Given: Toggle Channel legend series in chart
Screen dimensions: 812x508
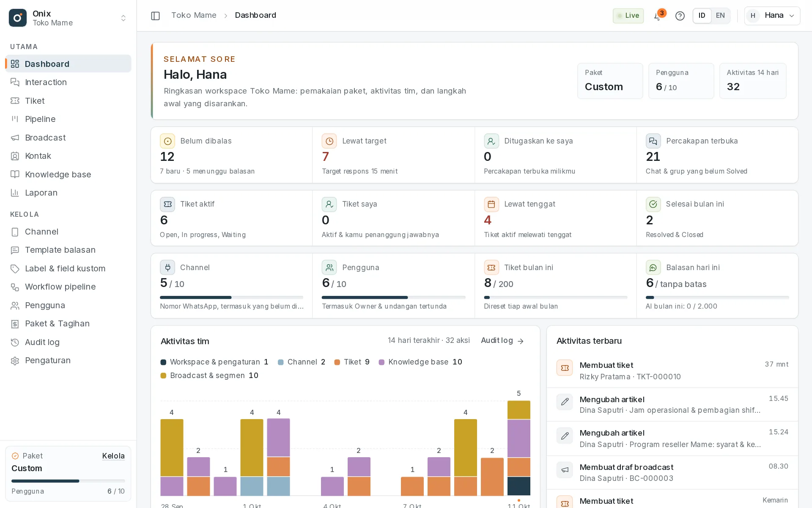Looking at the screenshot, I should click(x=302, y=362).
